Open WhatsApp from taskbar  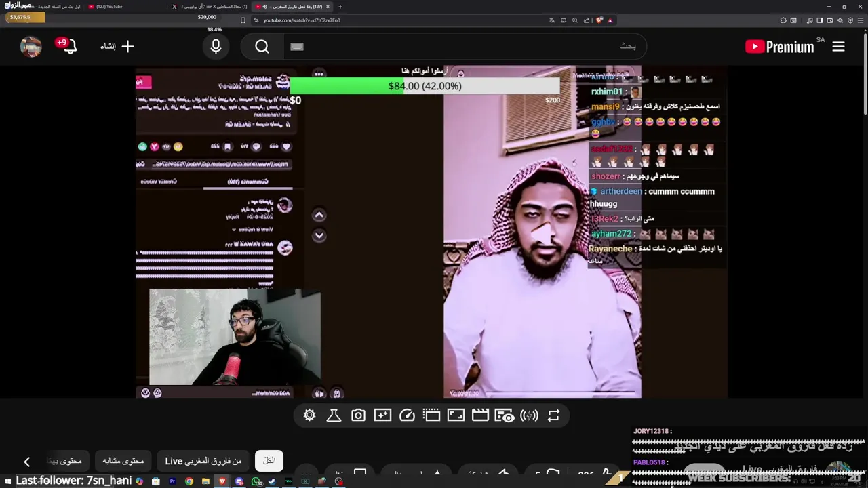click(256, 481)
